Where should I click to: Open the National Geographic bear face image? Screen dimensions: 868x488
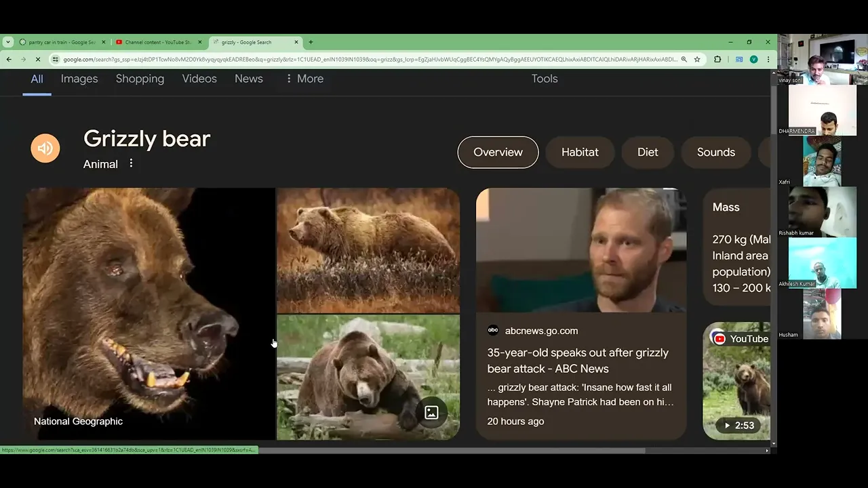coord(149,314)
